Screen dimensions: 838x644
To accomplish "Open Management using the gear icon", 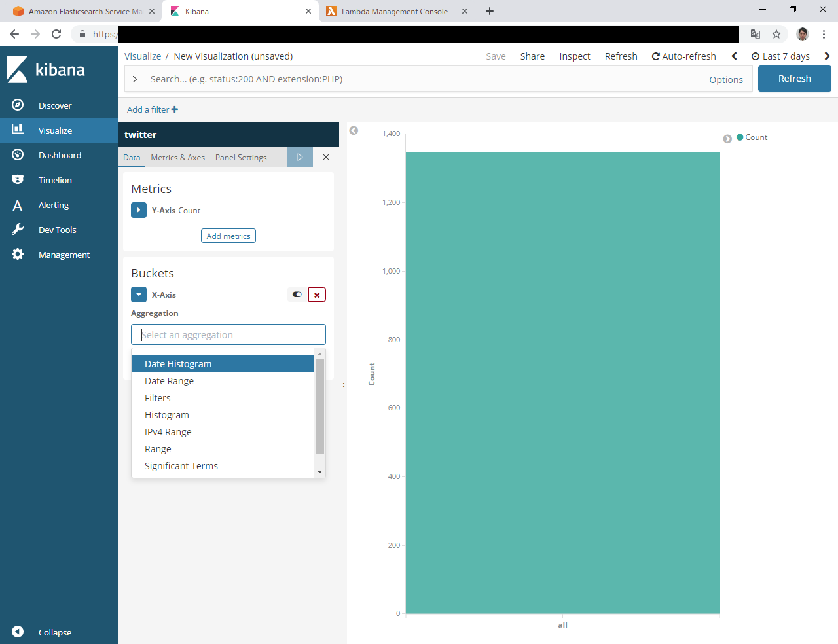I will pos(18,255).
